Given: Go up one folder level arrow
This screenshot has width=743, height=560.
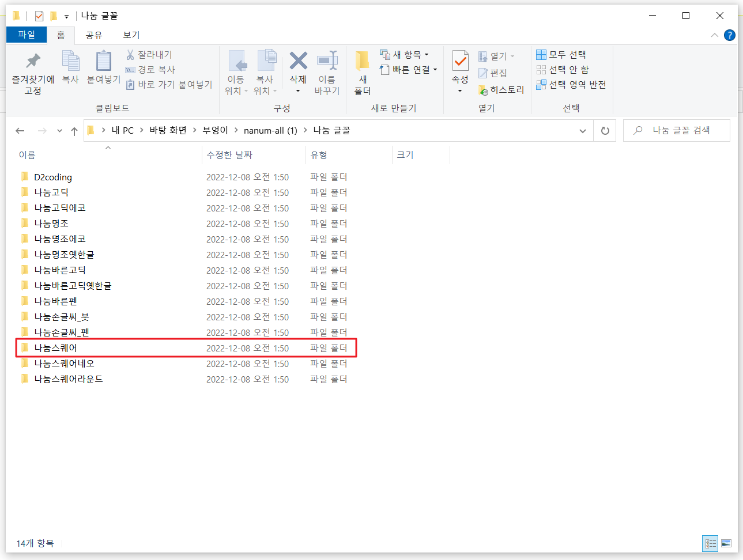Looking at the screenshot, I should click(x=74, y=131).
